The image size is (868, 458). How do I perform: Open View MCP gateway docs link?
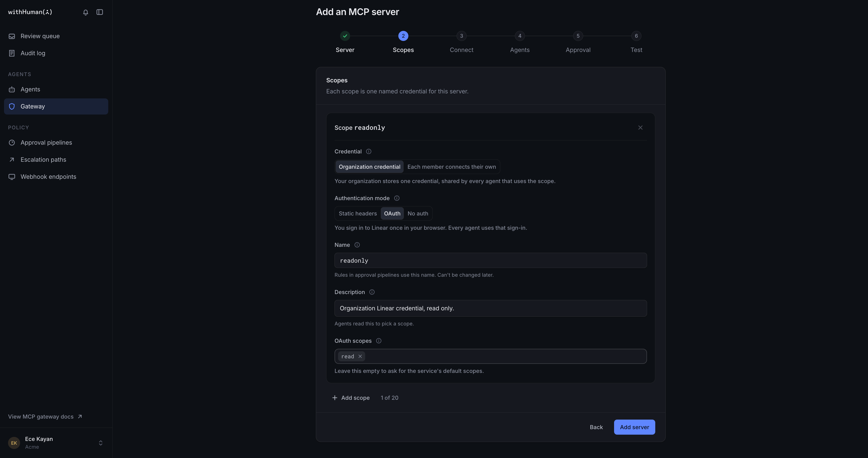click(45, 417)
